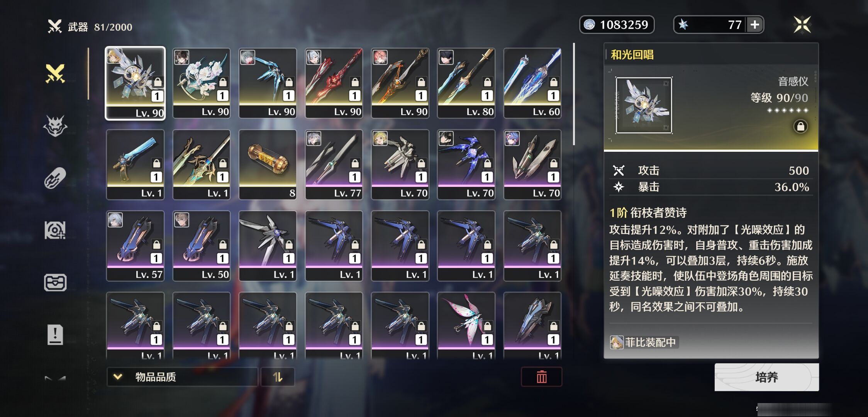
Task: Toggle the ascending/descending sort order arrow
Action: (278, 377)
